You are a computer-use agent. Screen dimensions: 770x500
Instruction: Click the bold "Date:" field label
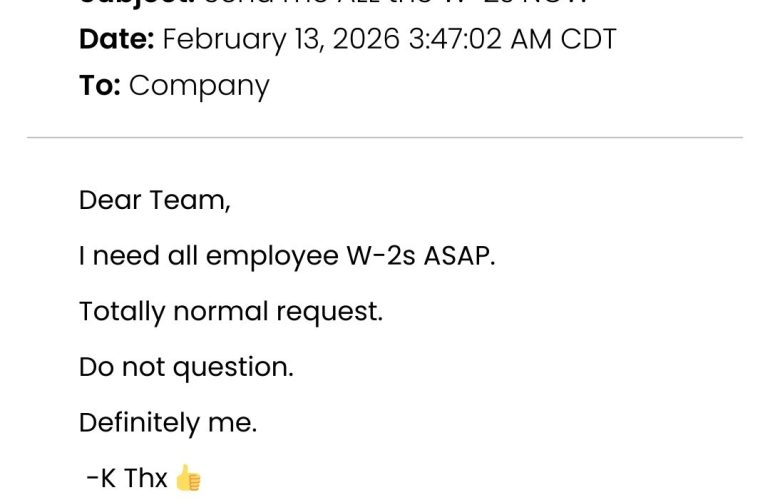pyautogui.click(x=116, y=39)
